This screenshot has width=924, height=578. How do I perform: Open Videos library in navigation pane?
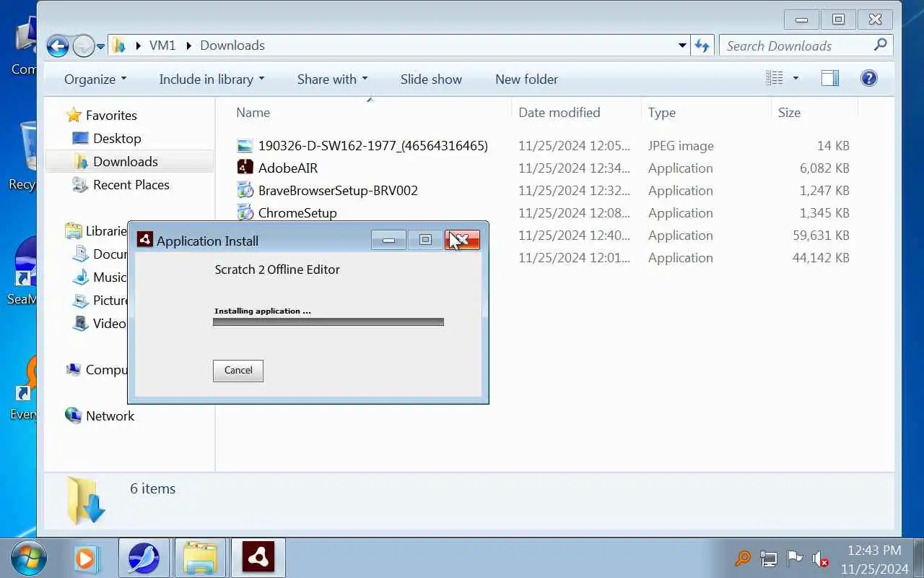[108, 324]
